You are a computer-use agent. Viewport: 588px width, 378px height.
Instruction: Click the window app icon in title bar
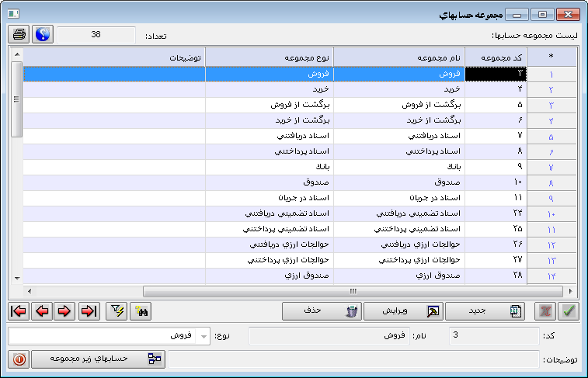coord(13,14)
